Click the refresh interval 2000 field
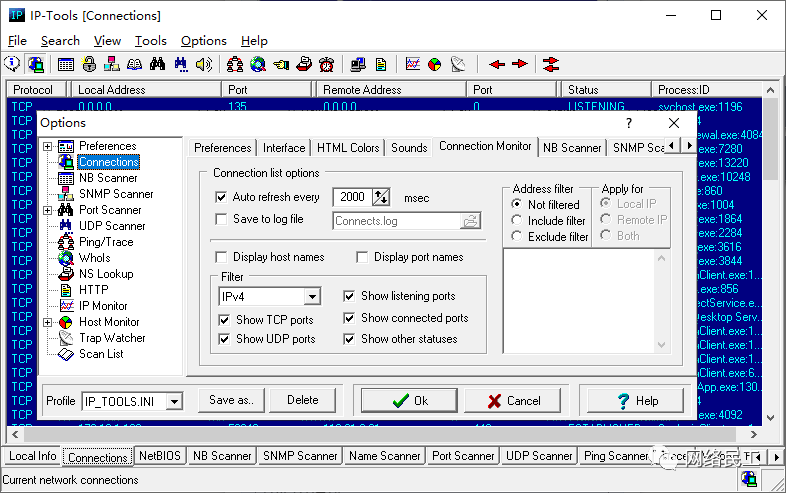 [352, 197]
